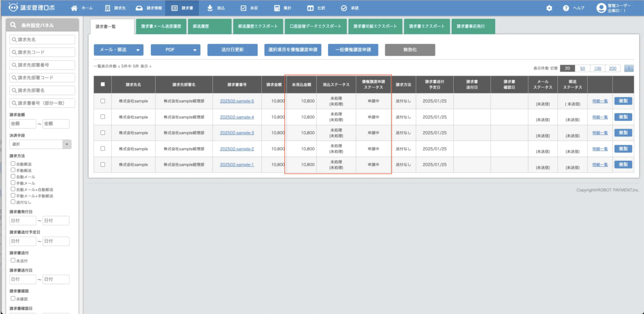Enable the 未送付 checkbox
The image size is (644, 314).
click(x=13, y=260)
